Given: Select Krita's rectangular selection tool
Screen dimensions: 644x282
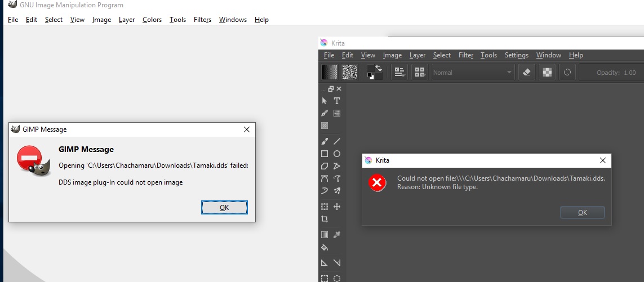Looking at the screenshot, I should pyautogui.click(x=325, y=278).
